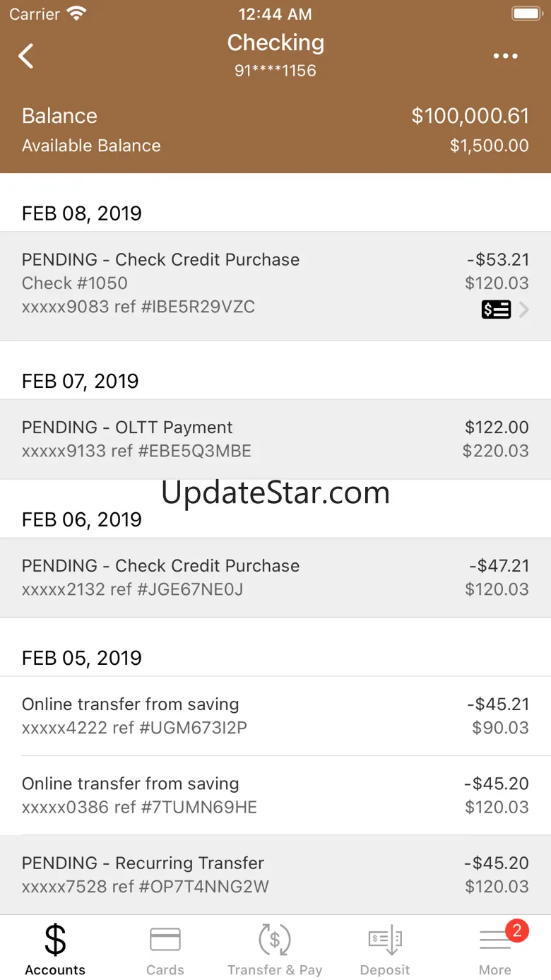Screen dimensions: 551x980
Task: Select Online transfer ref #7TUMN69HE
Action: pos(275,795)
